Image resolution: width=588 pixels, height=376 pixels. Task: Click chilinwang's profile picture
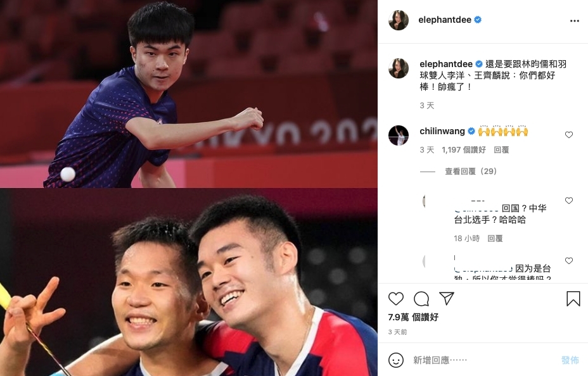coord(399,135)
